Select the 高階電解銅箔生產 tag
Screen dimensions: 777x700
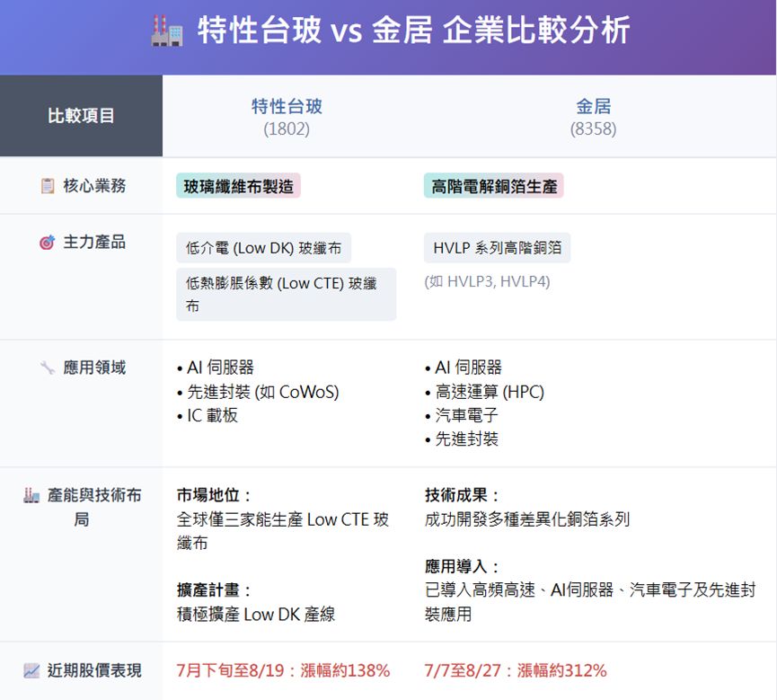coord(493,186)
